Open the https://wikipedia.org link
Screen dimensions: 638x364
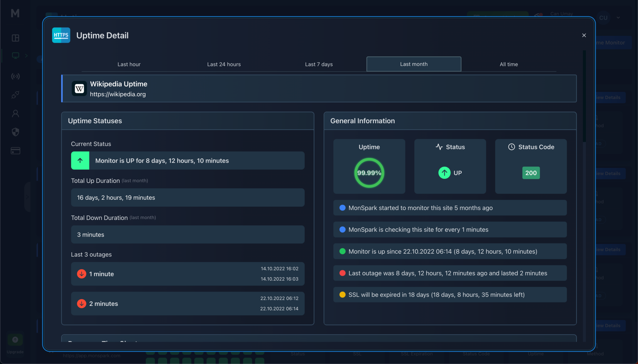tap(118, 94)
